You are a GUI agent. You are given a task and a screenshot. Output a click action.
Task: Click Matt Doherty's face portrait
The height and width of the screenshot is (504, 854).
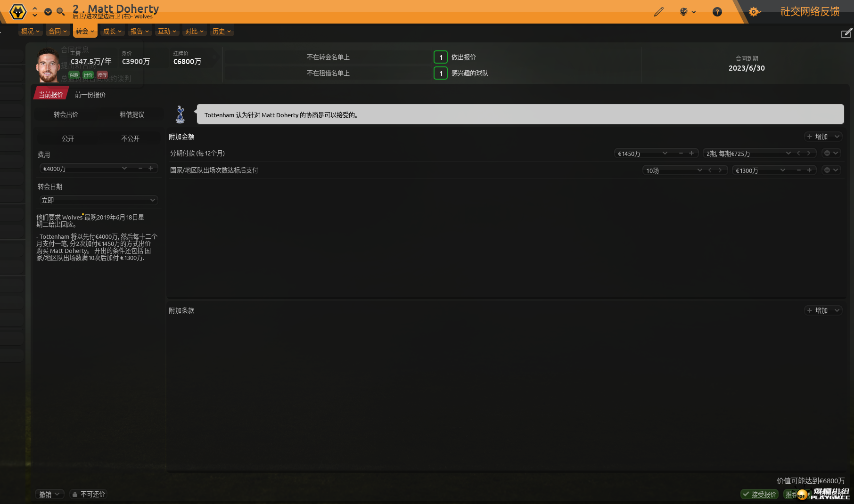[x=48, y=65]
